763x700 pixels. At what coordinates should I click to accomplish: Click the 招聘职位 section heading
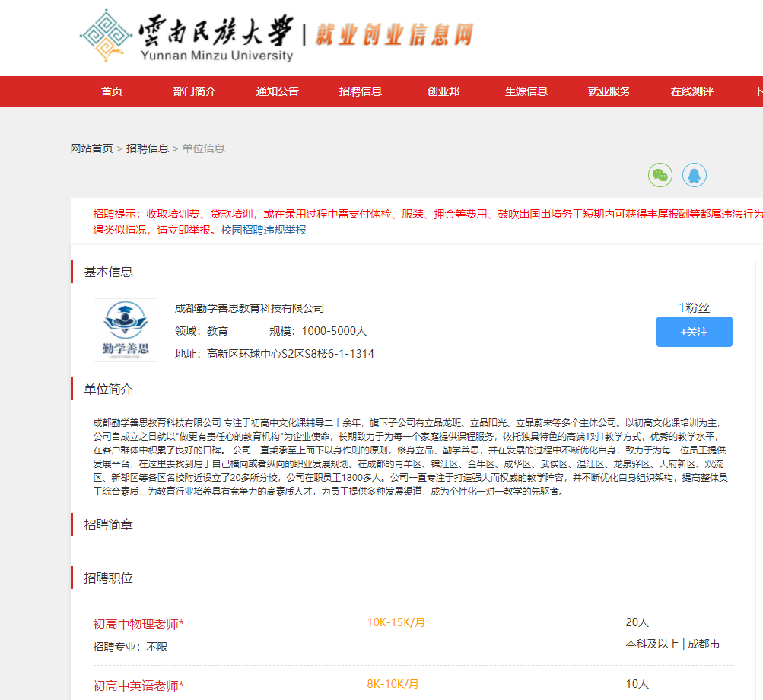pyautogui.click(x=108, y=578)
